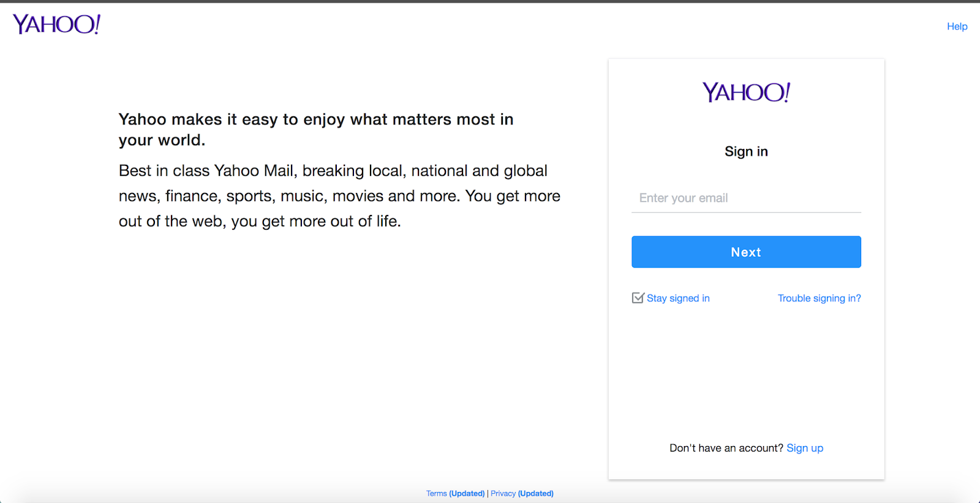Open the Help link
Image resolution: width=980 pixels, height=503 pixels.
coord(957,26)
